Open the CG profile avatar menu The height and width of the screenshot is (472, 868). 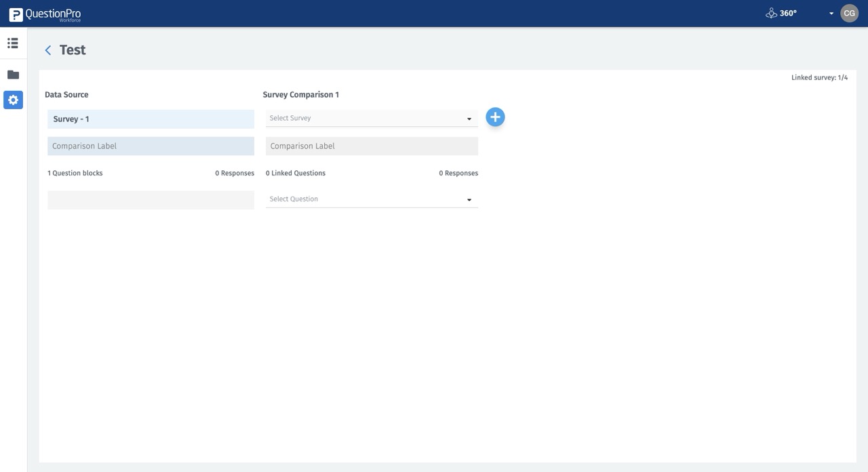pos(849,13)
